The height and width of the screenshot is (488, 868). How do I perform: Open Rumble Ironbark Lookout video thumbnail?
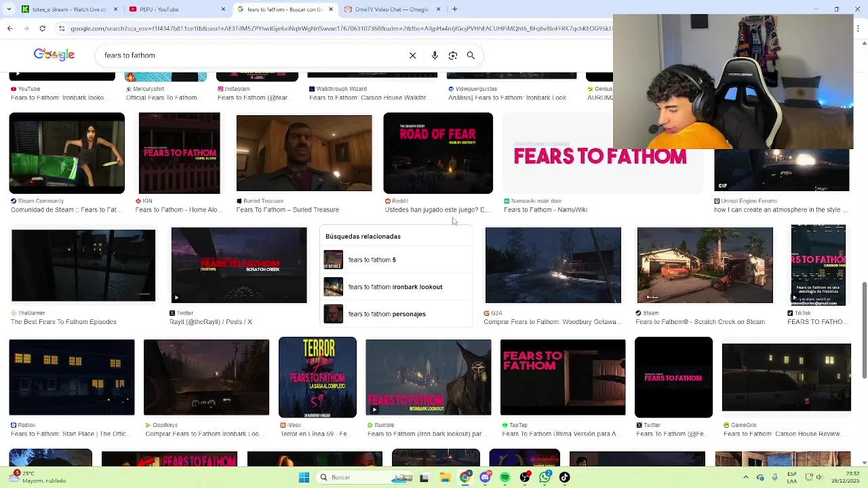428,378
